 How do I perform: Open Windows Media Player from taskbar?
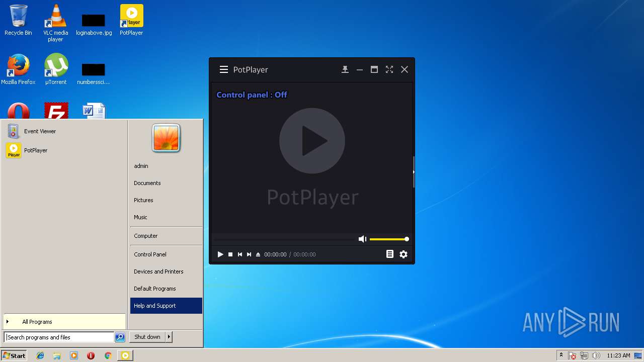coord(74,355)
